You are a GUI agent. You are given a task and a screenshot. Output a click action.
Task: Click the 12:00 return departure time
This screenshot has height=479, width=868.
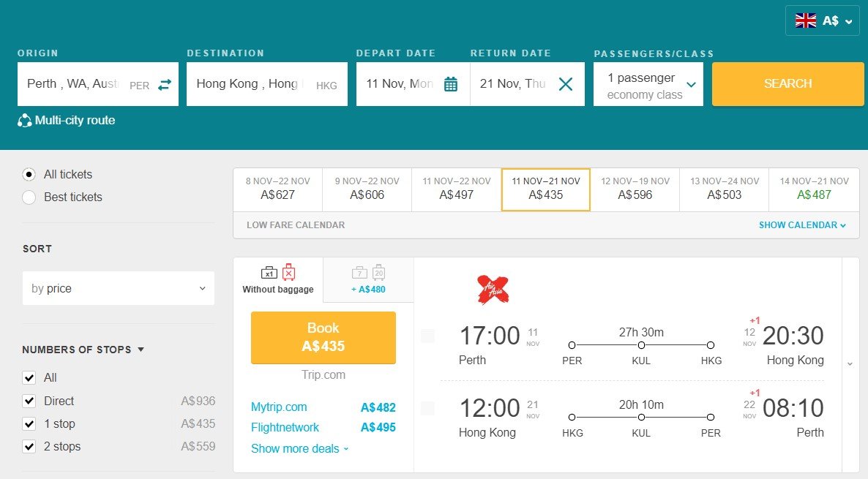point(490,408)
